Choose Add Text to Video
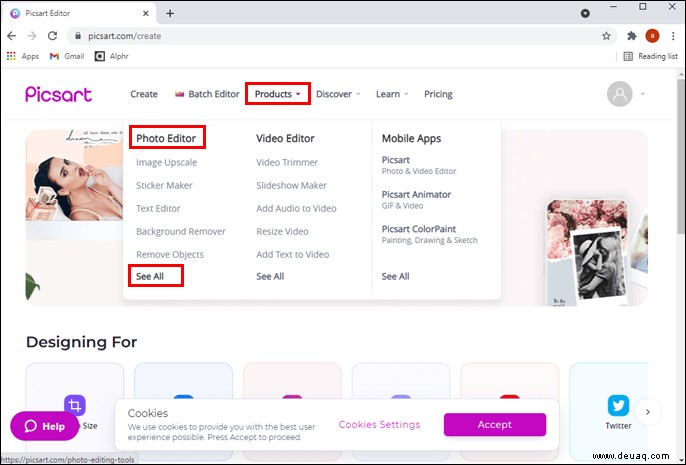 [x=293, y=255]
